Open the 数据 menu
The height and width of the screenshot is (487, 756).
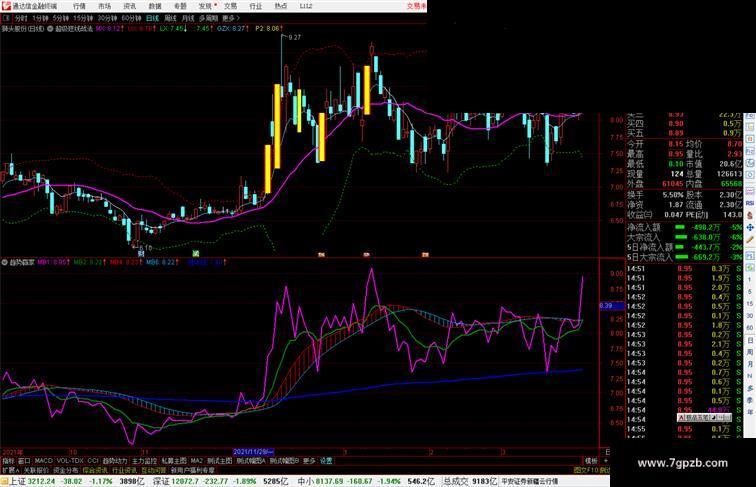[155, 6]
